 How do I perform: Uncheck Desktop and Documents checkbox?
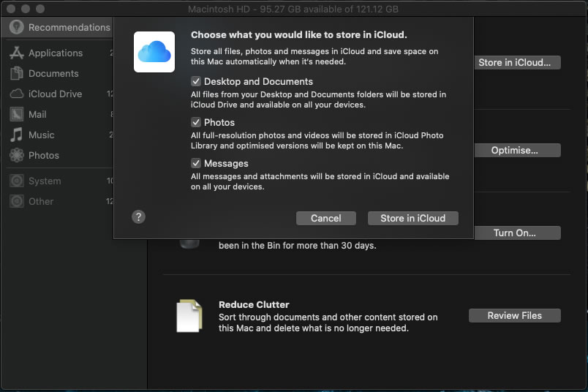click(196, 81)
